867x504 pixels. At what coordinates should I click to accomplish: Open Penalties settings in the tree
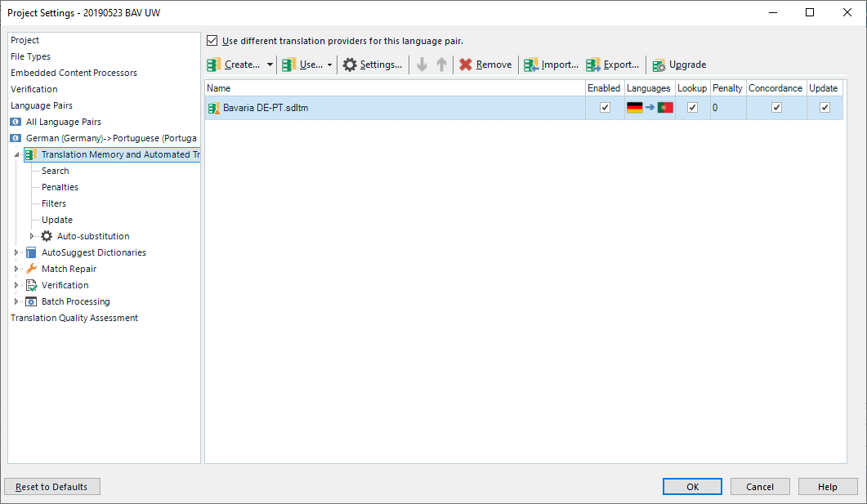coord(60,187)
